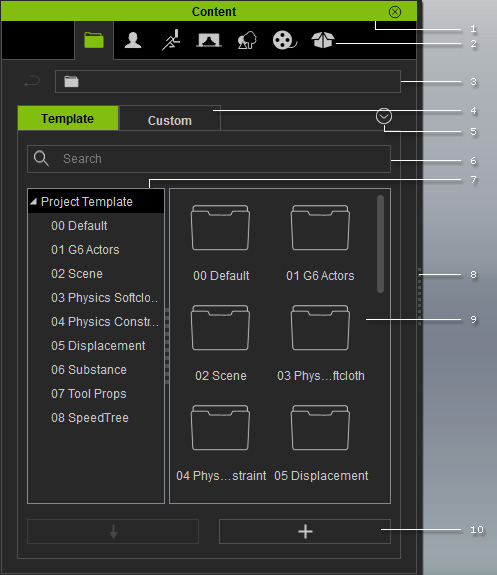The height and width of the screenshot is (575, 497).
Task: Click the plus Add button
Action: click(305, 531)
